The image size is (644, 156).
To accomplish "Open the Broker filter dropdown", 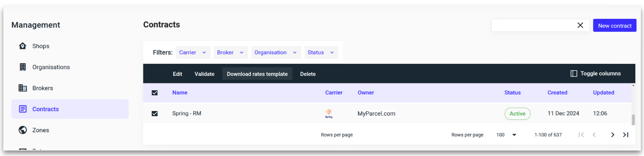I will click(x=230, y=53).
